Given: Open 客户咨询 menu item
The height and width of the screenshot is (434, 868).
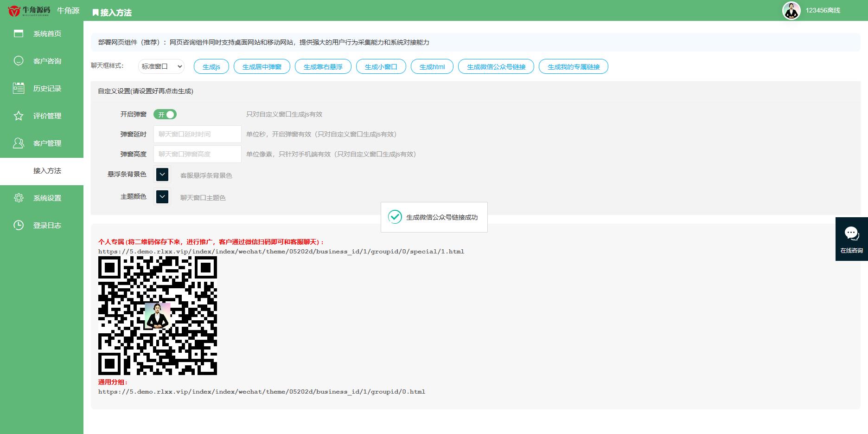Looking at the screenshot, I should (x=42, y=61).
